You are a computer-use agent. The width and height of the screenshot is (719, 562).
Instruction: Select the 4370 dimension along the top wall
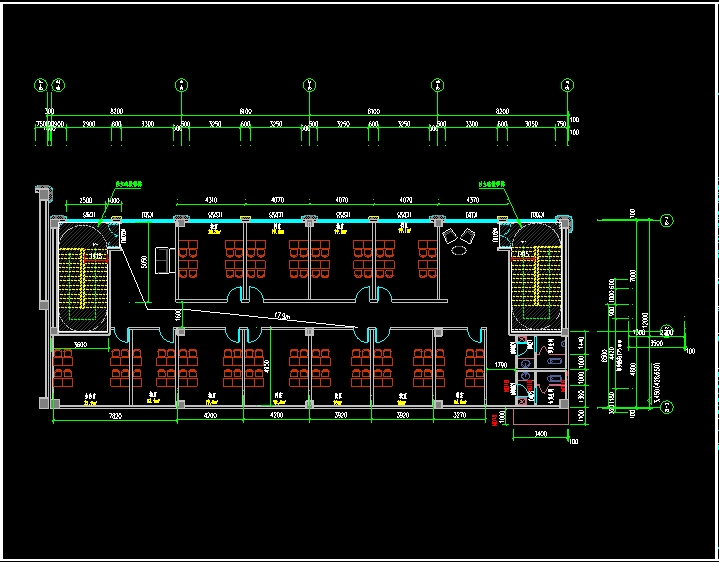471,201
